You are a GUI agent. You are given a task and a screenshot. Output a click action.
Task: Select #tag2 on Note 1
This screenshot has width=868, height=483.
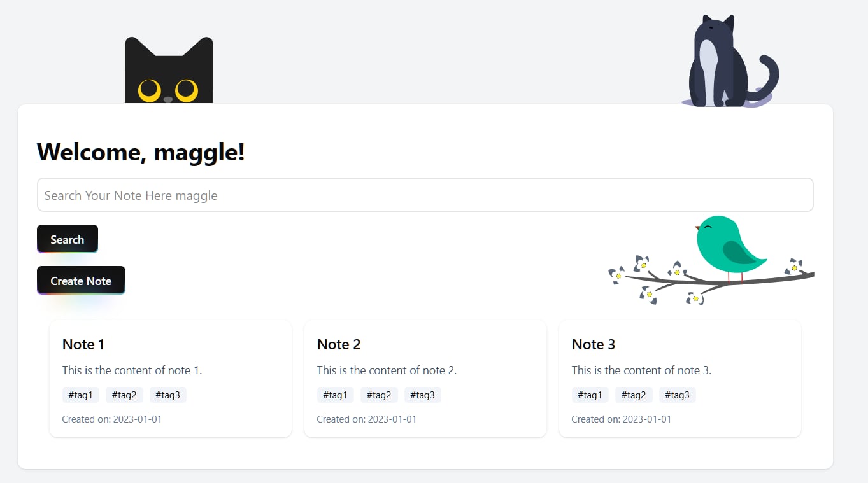click(124, 395)
